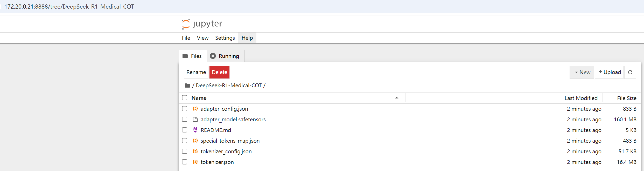This screenshot has width=644, height=171.
Task: Click the Markdown icon beside README.md
Action: click(x=195, y=130)
